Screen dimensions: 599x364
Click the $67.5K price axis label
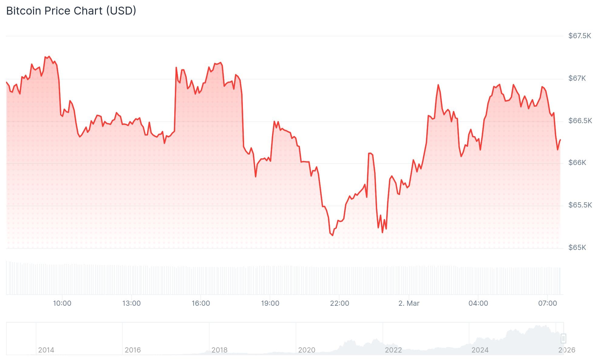point(580,36)
